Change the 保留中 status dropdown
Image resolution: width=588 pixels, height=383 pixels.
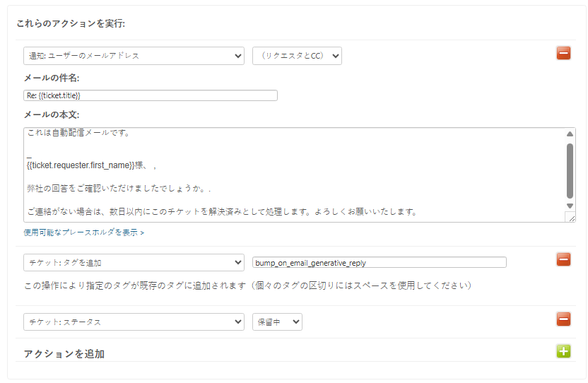tap(277, 322)
